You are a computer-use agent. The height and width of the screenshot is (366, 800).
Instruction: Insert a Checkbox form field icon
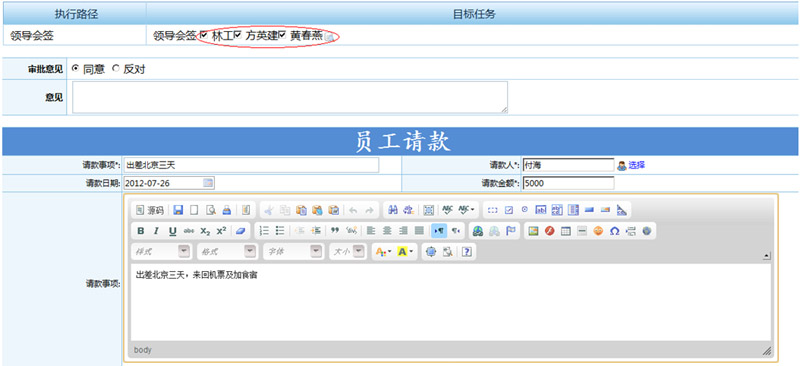tap(509, 210)
